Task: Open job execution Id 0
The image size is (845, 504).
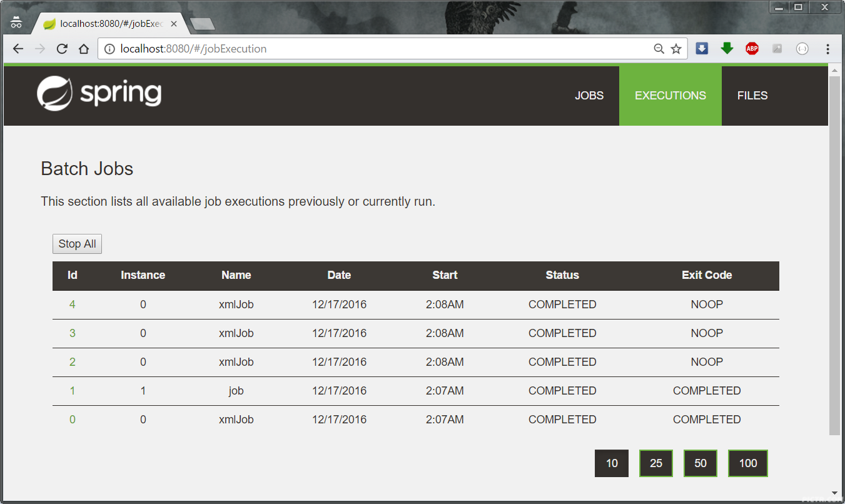Action: pos(73,420)
